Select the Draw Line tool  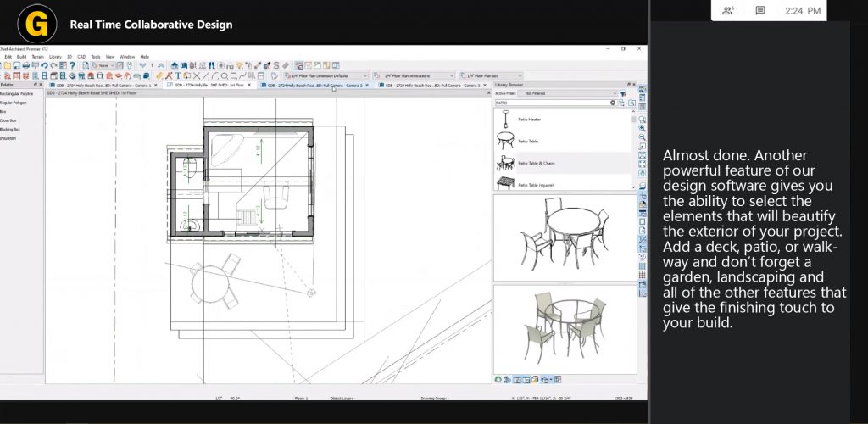click(x=205, y=75)
